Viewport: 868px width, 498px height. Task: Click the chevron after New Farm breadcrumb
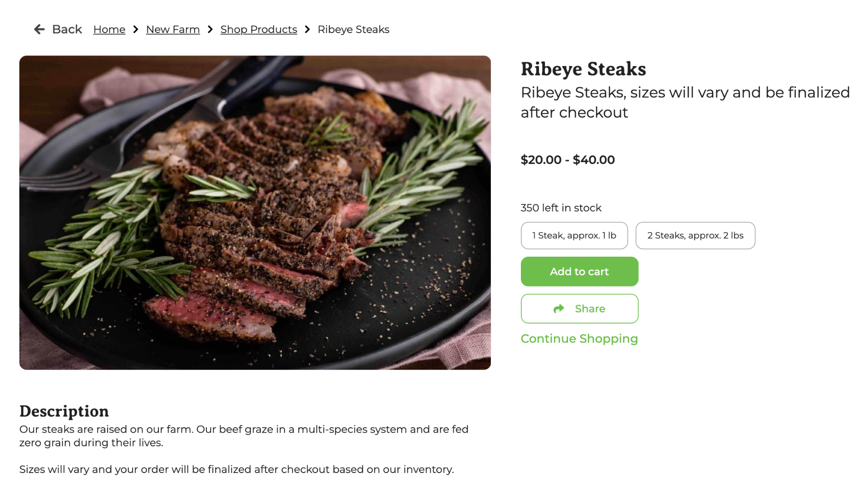[x=210, y=29]
